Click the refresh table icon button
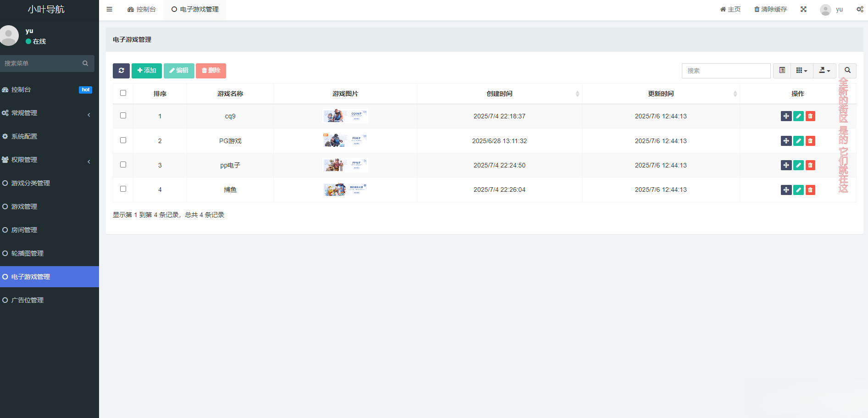Image resolution: width=868 pixels, height=418 pixels. 121,71
